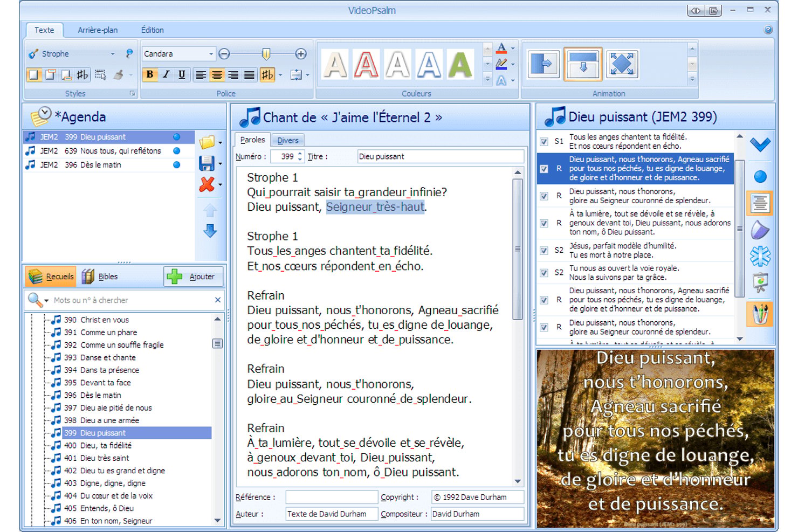Select the slide-right animation effect
Screen dimensions: 798x532
pyautogui.click(x=544, y=64)
